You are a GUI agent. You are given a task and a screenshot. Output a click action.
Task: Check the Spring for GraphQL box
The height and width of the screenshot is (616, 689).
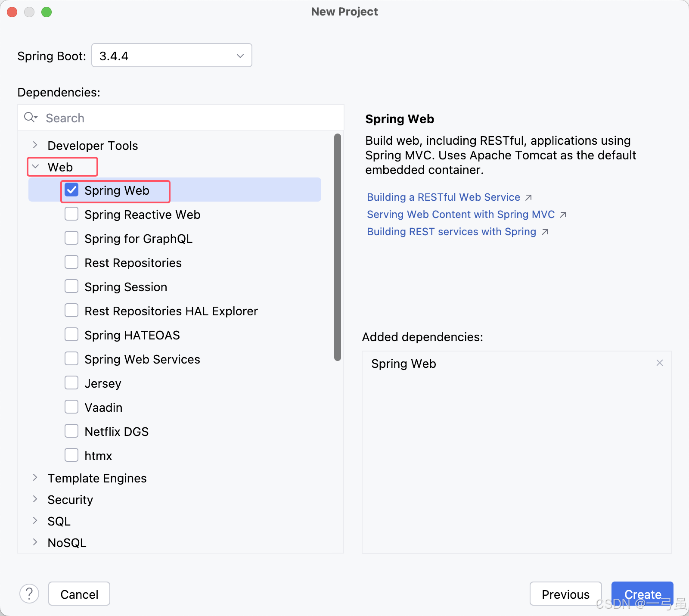click(x=71, y=238)
